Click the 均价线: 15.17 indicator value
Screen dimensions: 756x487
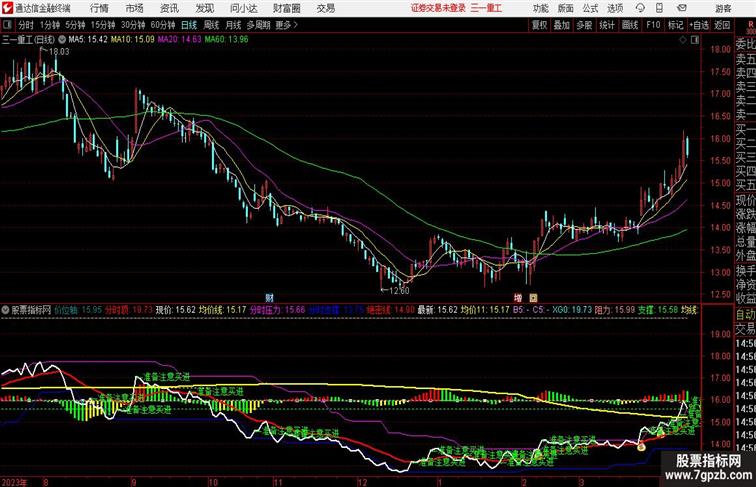[223, 310]
